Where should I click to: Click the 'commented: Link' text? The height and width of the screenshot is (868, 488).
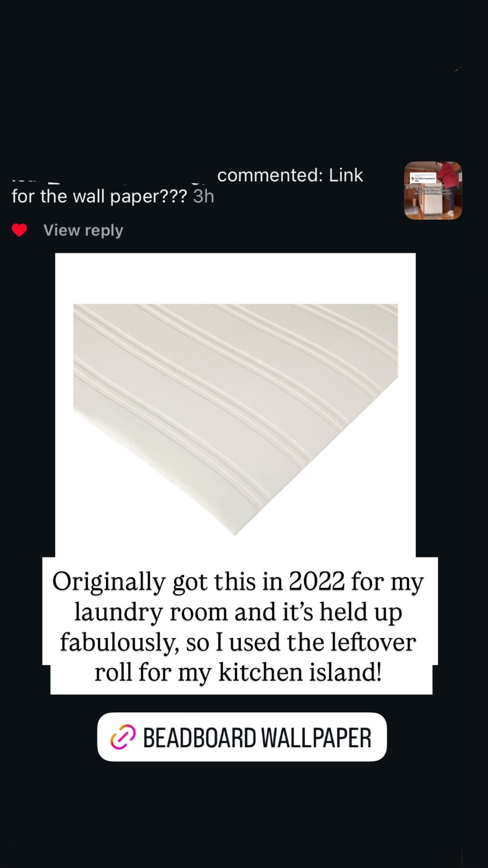point(290,175)
